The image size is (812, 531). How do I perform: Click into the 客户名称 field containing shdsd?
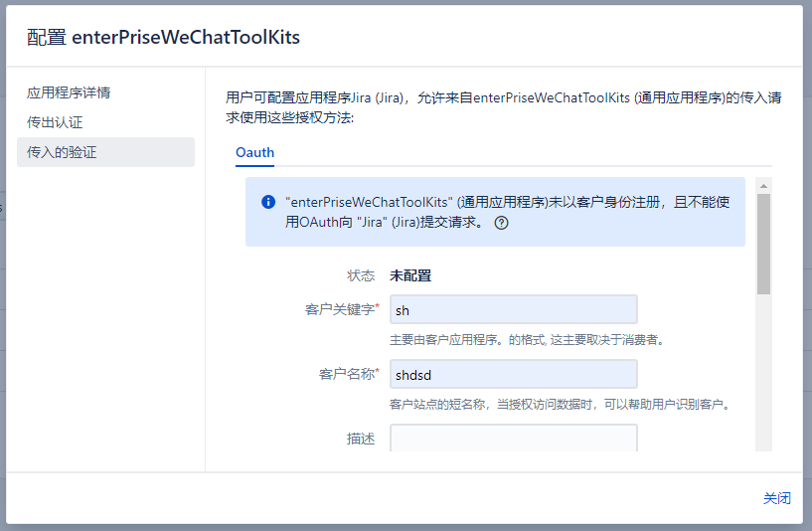pyautogui.click(x=513, y=374)
